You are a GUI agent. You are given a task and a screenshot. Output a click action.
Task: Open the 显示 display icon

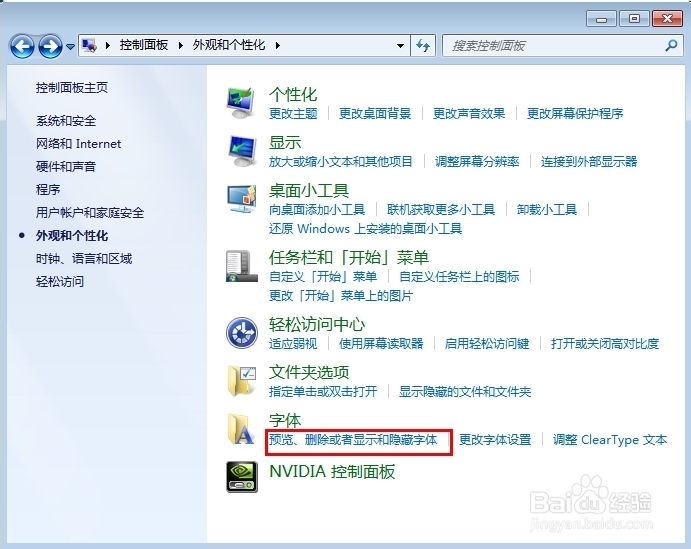click(242, 150)
